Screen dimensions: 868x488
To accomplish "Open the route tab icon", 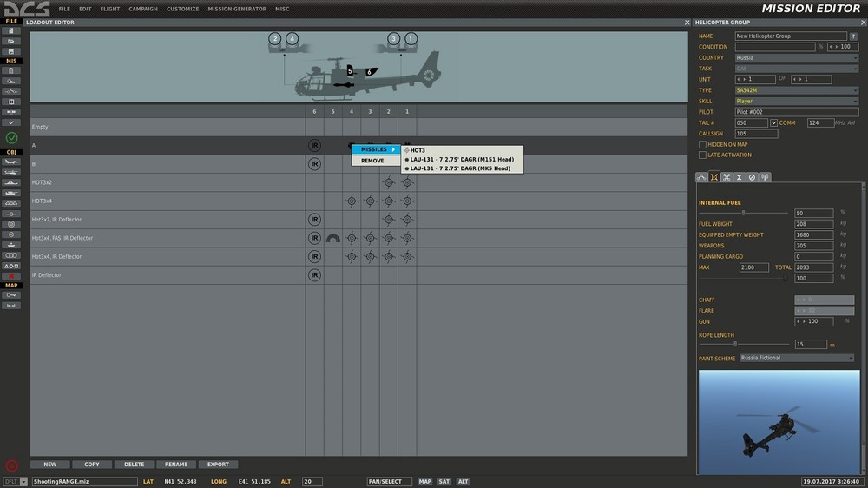I will (701, 177).
